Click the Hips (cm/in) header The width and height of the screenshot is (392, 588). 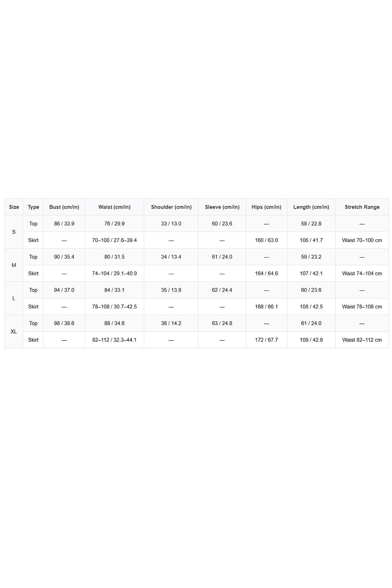(266, 207)
